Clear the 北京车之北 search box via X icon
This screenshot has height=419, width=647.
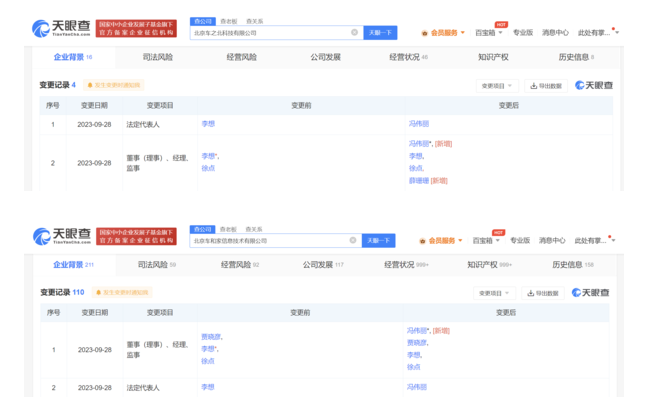point(354,32)
